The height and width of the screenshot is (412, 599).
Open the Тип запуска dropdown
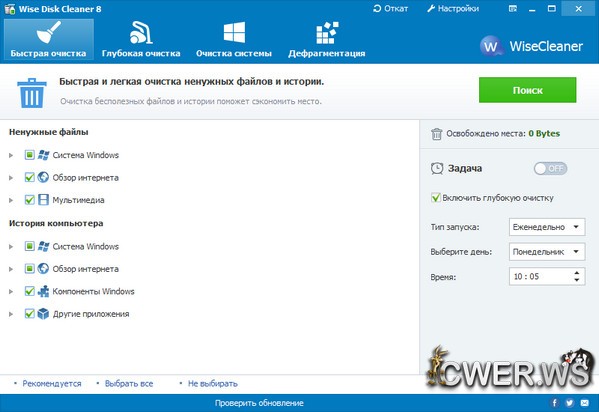547,227
